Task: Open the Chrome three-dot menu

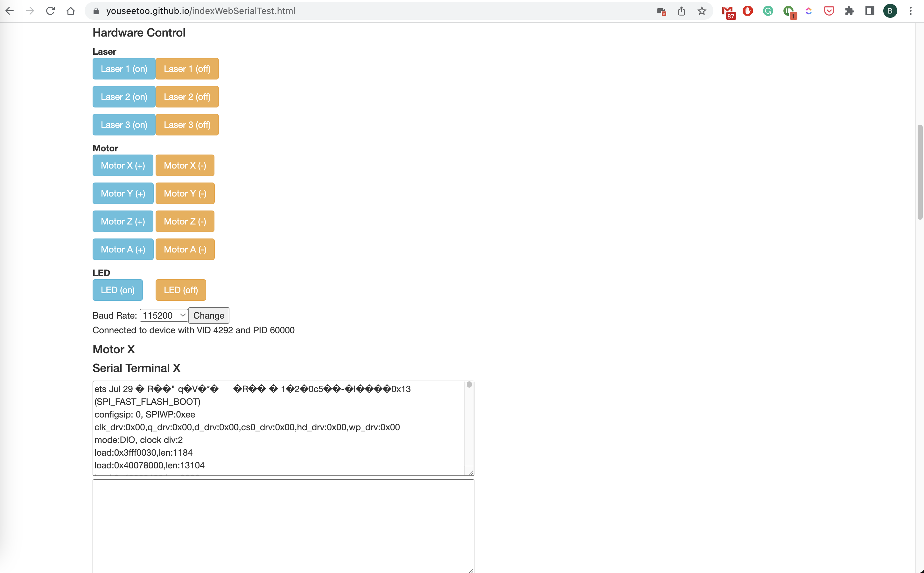Action: click(910, 11)
